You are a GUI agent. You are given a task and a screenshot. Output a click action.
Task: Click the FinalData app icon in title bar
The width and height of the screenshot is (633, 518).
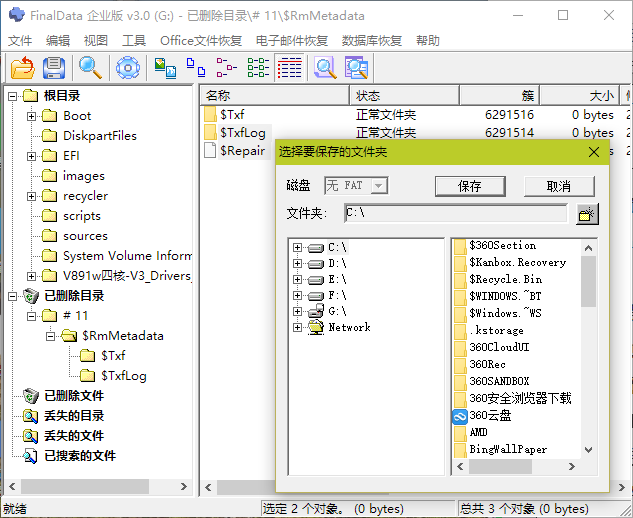[17, 15]
